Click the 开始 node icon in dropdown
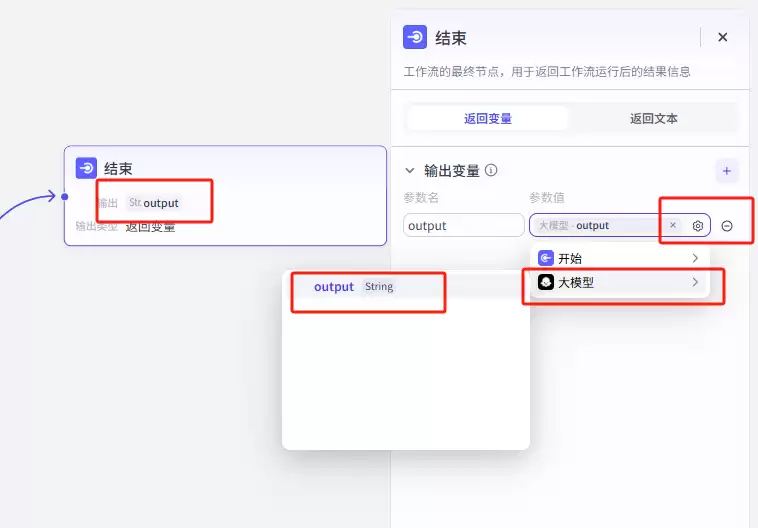The height and width of the screenshot is (528, 758). (x=546, y=258)
